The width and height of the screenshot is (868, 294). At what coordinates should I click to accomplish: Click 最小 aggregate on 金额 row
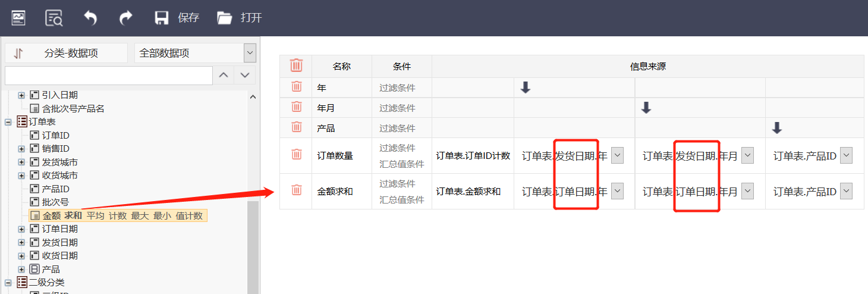[x=162, y=215]
